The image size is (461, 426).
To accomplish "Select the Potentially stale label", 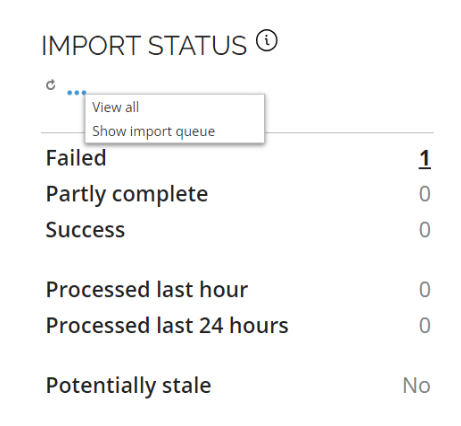I will [x=128, y=386].
